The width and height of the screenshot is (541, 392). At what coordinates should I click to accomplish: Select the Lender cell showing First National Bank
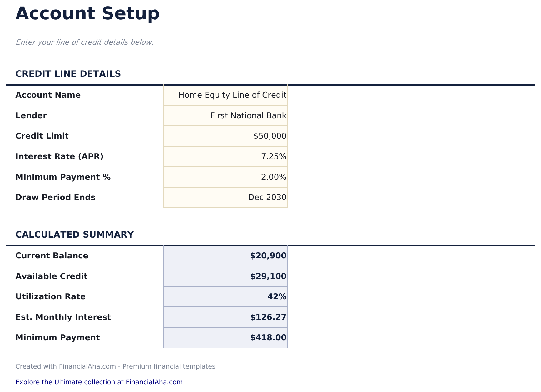coord(225,115)
